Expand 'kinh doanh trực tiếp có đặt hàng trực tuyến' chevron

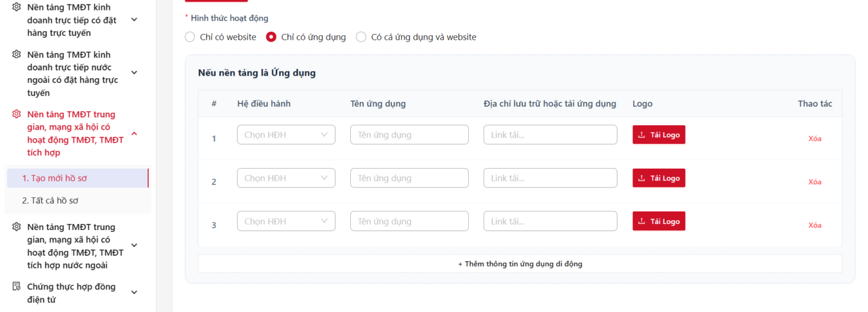pos(134,20)
